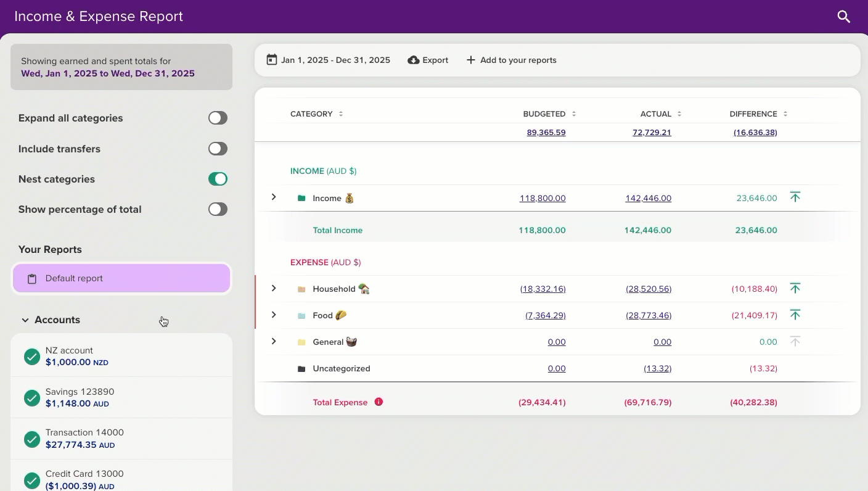Click the plus icon for Add to your reports
The image size is (868, 491).
coord(470,60)
